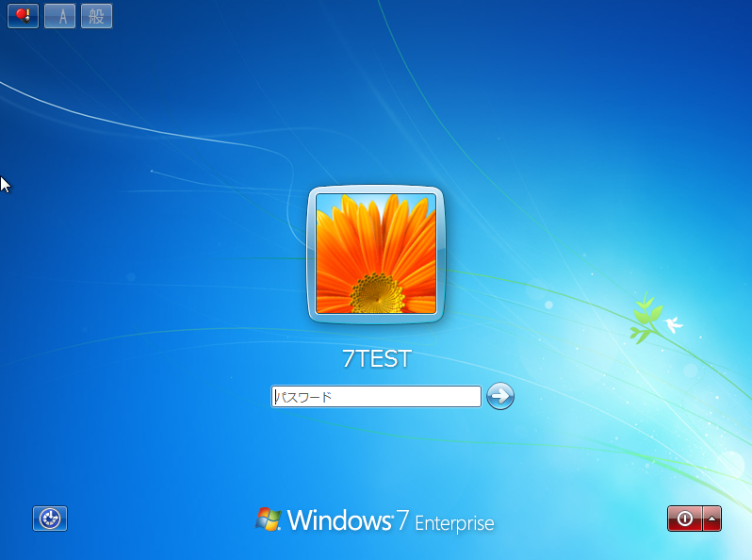Click the 'Enterprise' edition text
The image size is (752, 560).
tap(454, 523)
